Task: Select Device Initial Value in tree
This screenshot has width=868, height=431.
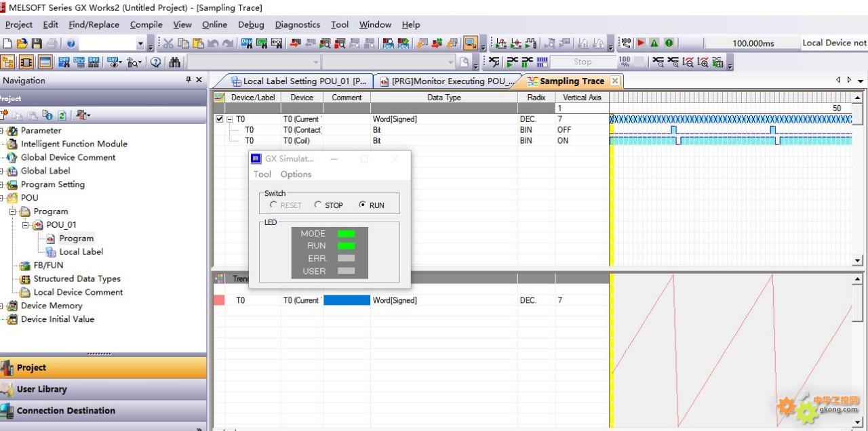Action: [57, 319]
